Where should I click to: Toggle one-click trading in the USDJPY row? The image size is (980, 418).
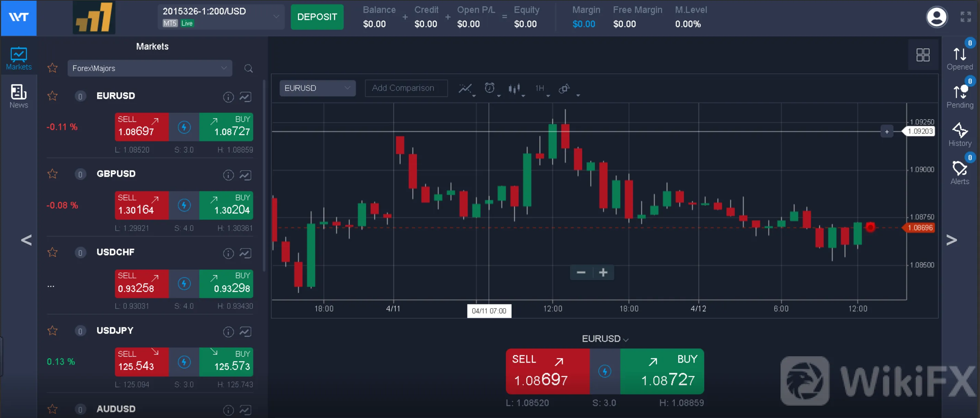pyautogui.click(x=184, y=362)
